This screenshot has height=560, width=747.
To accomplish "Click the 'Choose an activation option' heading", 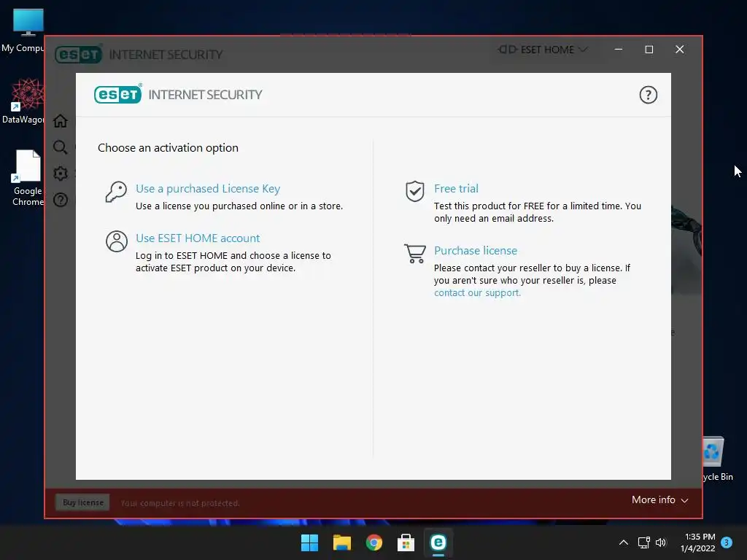I will [168, 147].
